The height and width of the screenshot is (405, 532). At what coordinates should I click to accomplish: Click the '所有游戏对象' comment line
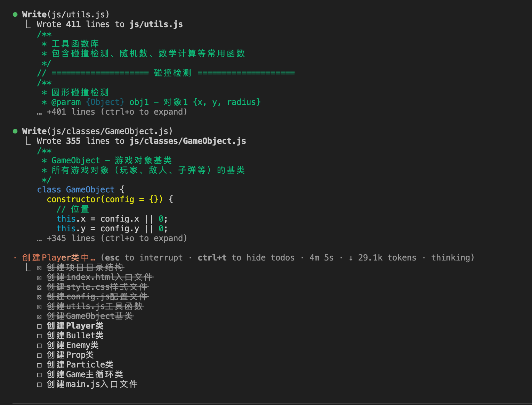(143, 170)
